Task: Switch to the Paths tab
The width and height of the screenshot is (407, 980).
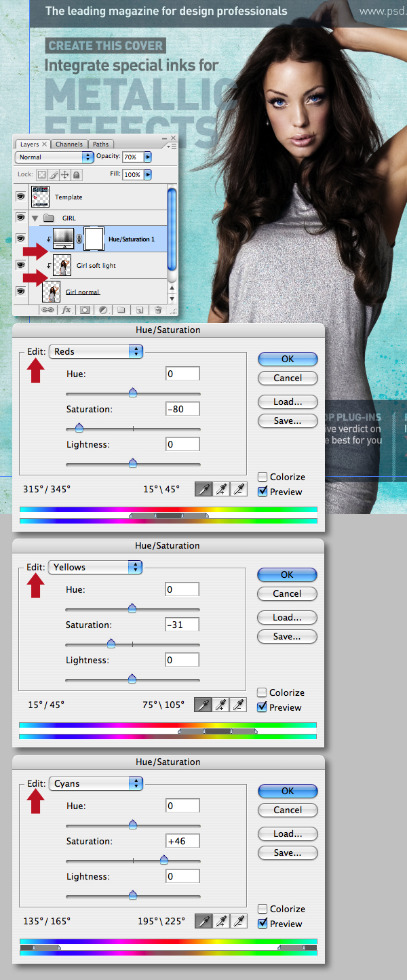Action: pos(100,144)
